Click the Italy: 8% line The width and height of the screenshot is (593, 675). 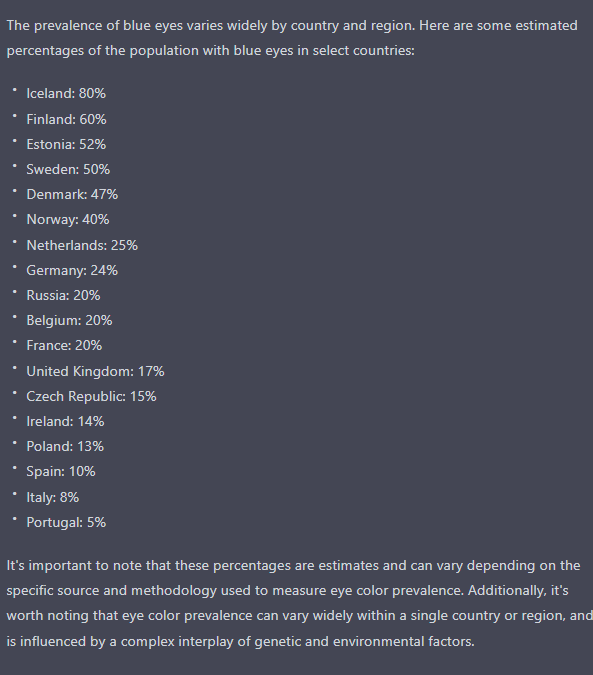[53, 498]
